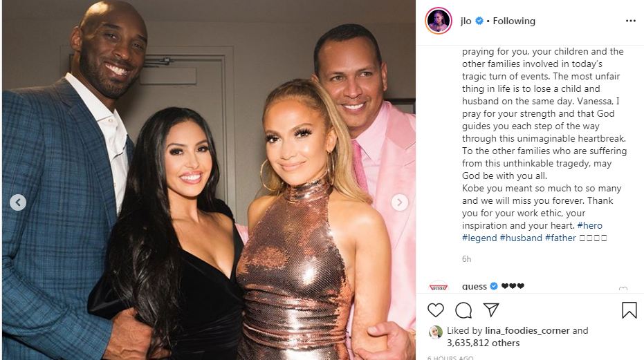Open the #legend hashtag
Screen dimensions: 644x360
pos(479,238)
